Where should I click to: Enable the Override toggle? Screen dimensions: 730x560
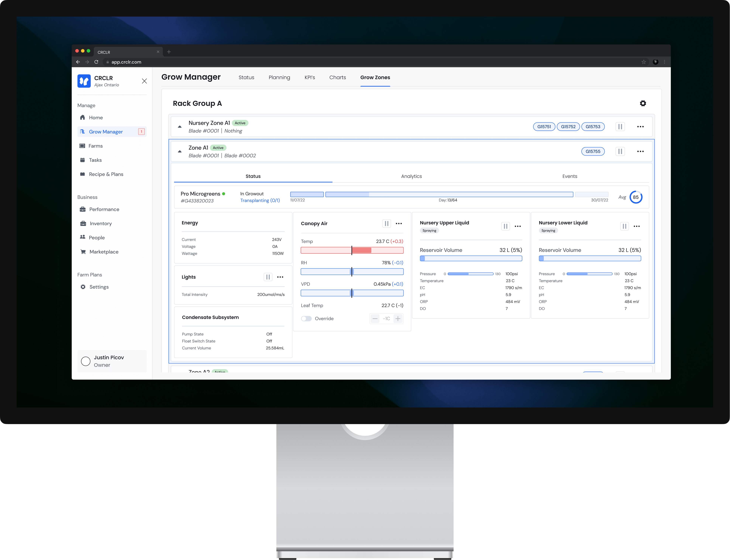pos(306,319)
